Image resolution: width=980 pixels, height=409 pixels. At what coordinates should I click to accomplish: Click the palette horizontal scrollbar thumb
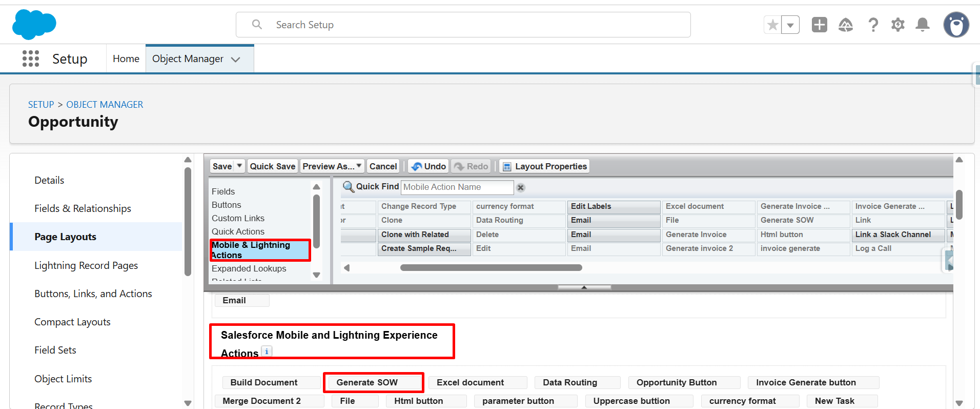(x=491, y=267)
